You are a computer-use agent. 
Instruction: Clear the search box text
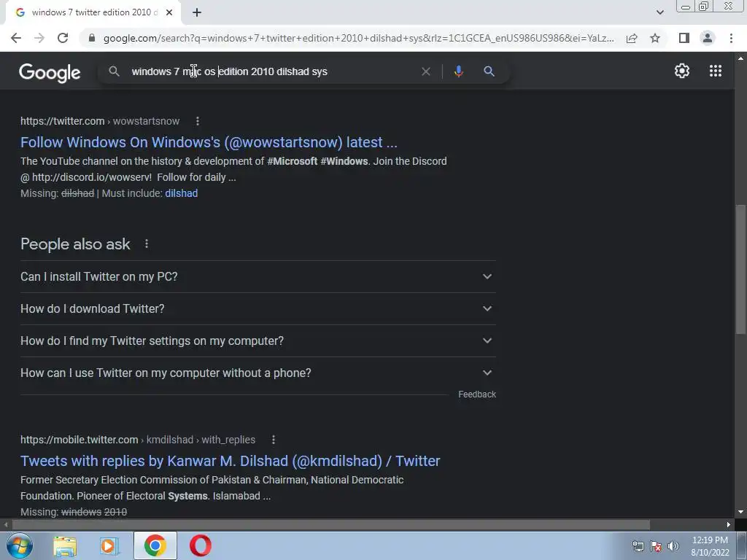point(426,71)
